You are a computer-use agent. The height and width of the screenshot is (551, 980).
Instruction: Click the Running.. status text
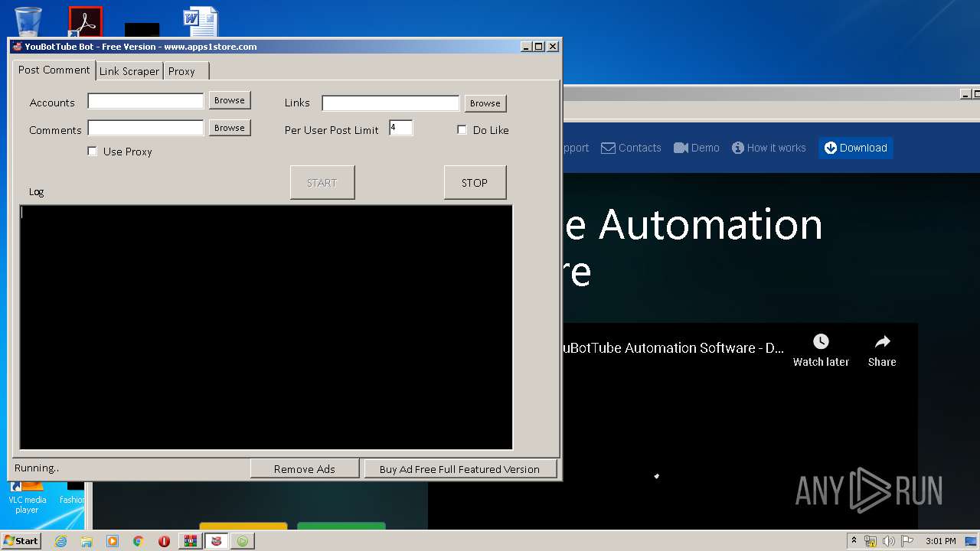(x=37, y=468)
